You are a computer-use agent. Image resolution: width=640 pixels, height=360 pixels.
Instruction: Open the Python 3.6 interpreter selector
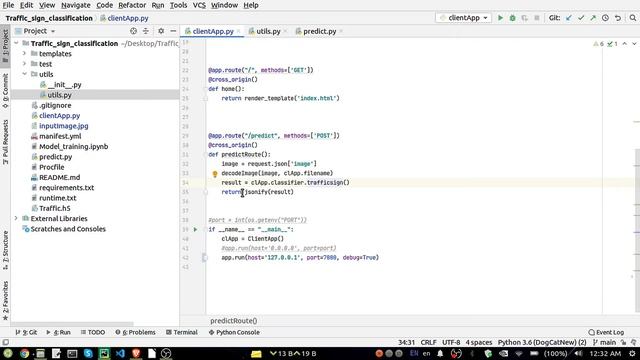coord(542,342)
